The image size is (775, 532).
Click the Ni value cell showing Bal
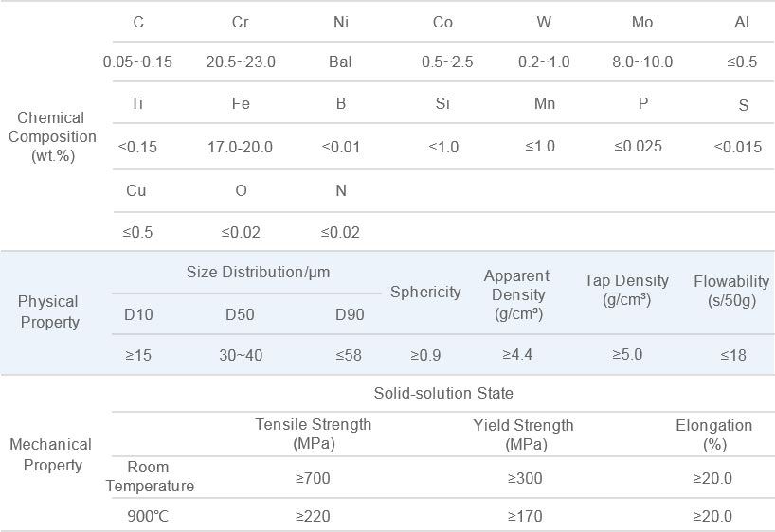[341, 62]
